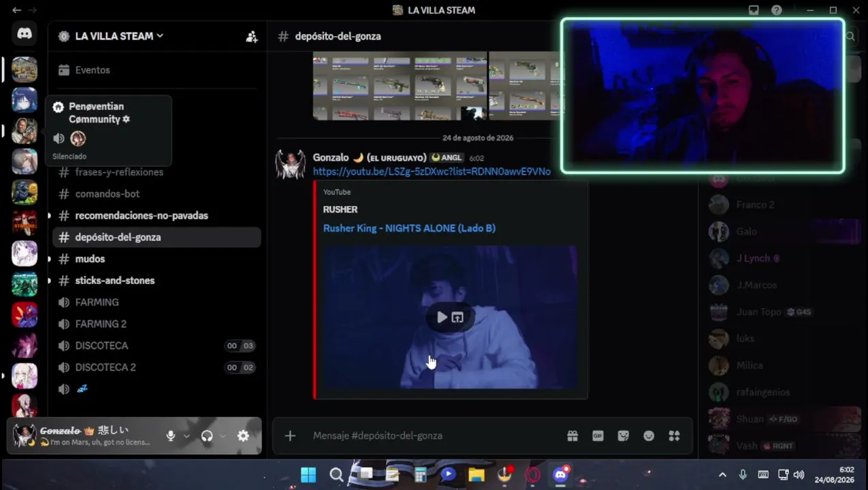Click the ANGL server tag beside Gonzalo
This screenshot has width=868, height=490.
click(x=447, y=158)
